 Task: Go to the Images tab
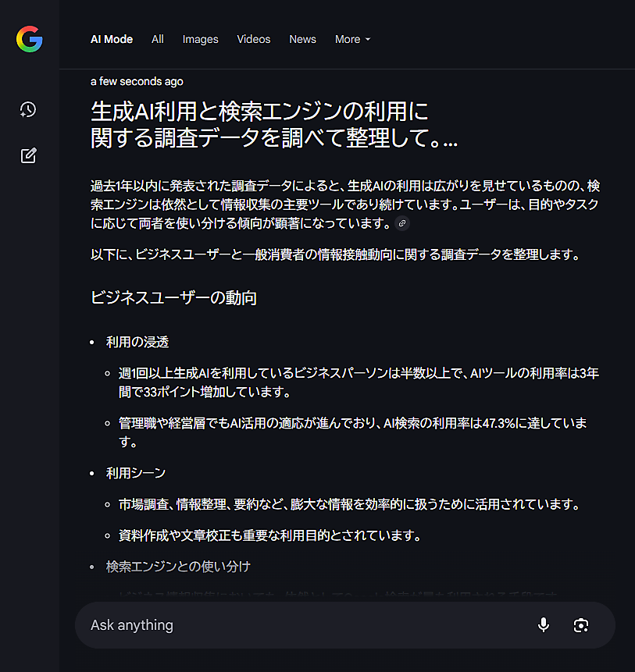[x=201, y=39]
